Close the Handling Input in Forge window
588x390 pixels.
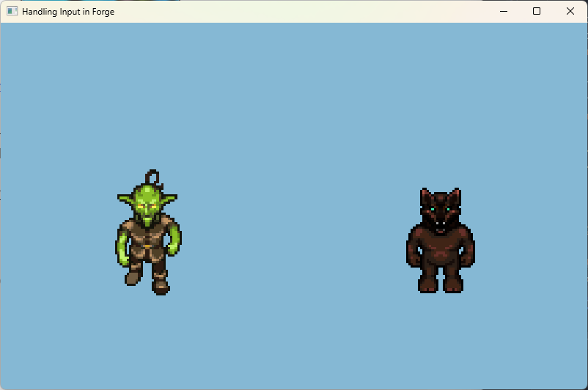point(570,12)
